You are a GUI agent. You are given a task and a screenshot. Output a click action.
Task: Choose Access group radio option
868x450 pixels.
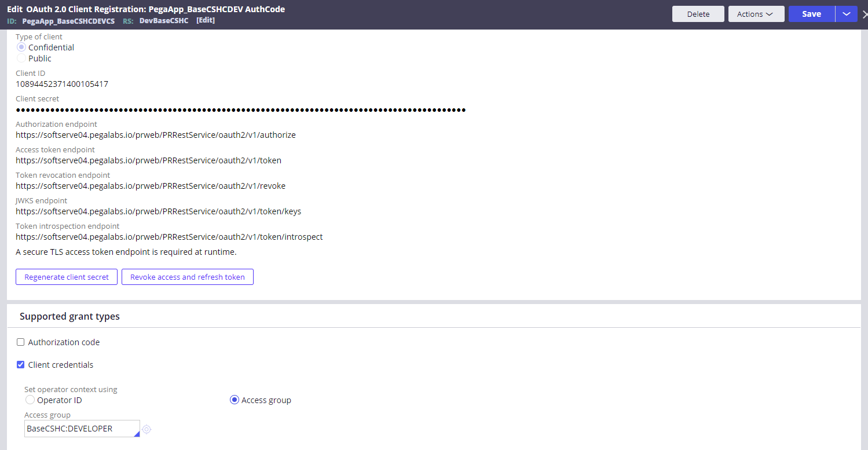click(235, 400)
